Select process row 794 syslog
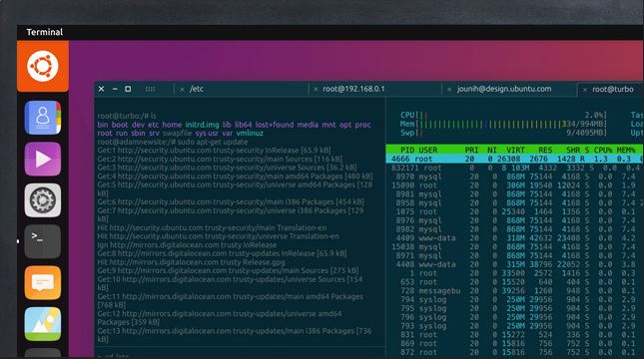Viewport: 644px width, 359px height. point(514,299)
